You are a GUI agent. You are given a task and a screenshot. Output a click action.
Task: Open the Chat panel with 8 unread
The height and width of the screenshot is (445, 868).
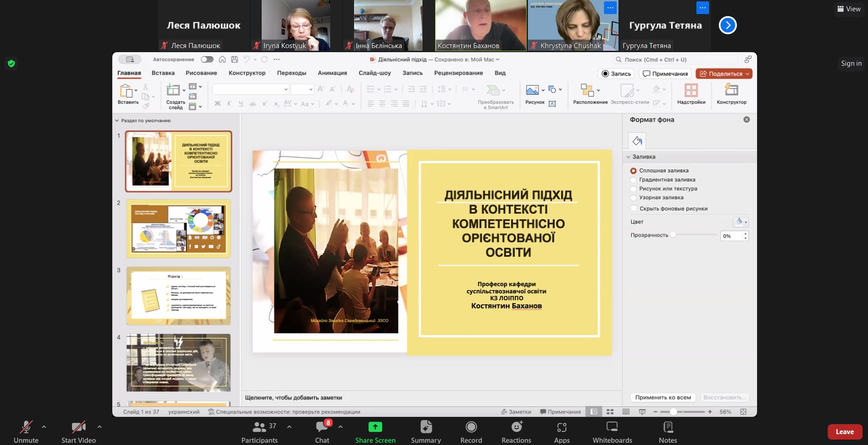[322, 431]
